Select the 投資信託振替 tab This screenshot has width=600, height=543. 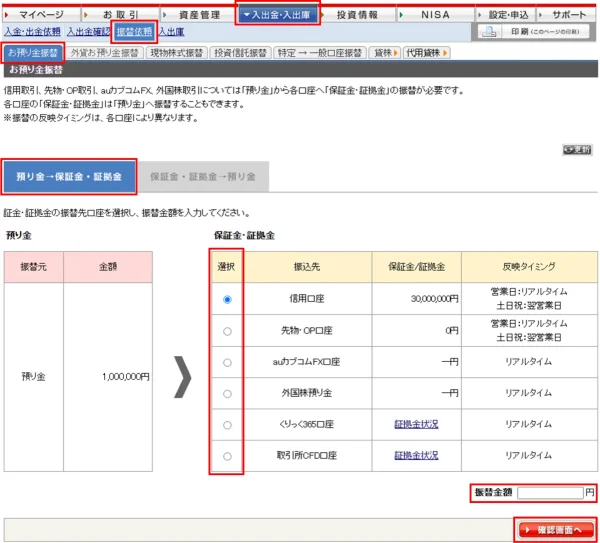(x=240, y=53)
